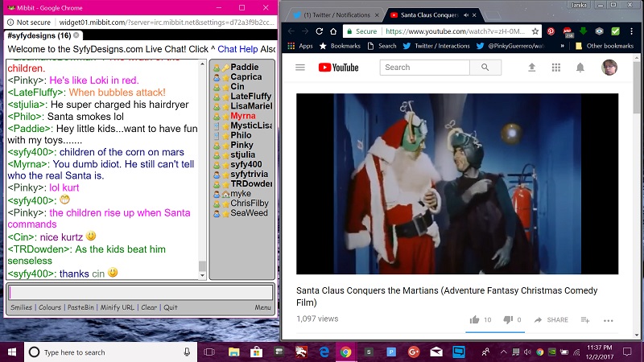The height and width of the screenshot is (362, 644).
Task: Click the YouTube address bar URL
Action: [455, 31]
